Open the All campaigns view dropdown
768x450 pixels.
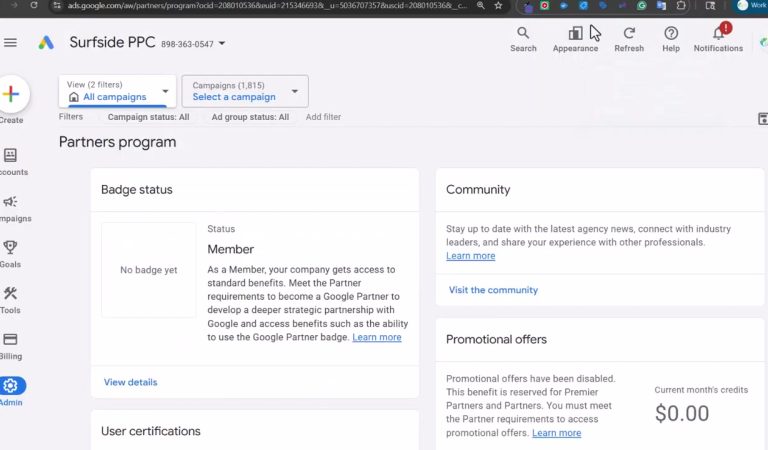(117, 91)
